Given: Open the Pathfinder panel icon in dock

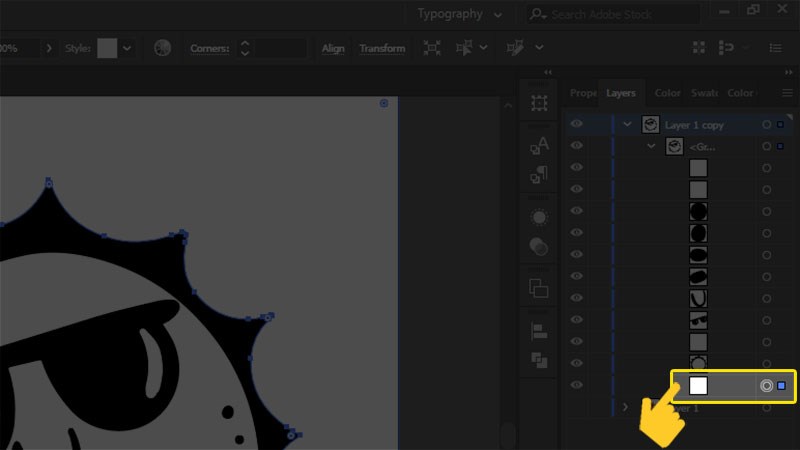Looking at the screenshot, I should 539,361.
